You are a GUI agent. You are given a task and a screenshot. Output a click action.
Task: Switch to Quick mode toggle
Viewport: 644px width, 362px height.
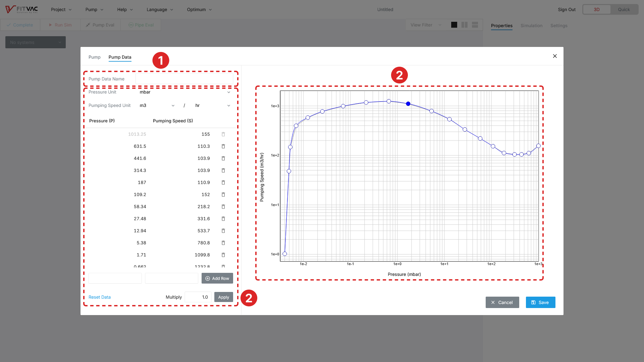624,9
